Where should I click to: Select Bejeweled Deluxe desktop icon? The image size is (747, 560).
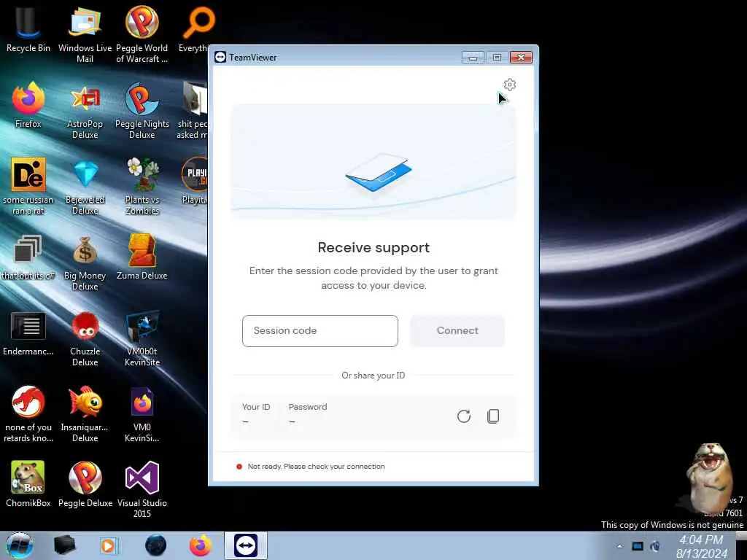pyautogui.click(x=85, y=187)
